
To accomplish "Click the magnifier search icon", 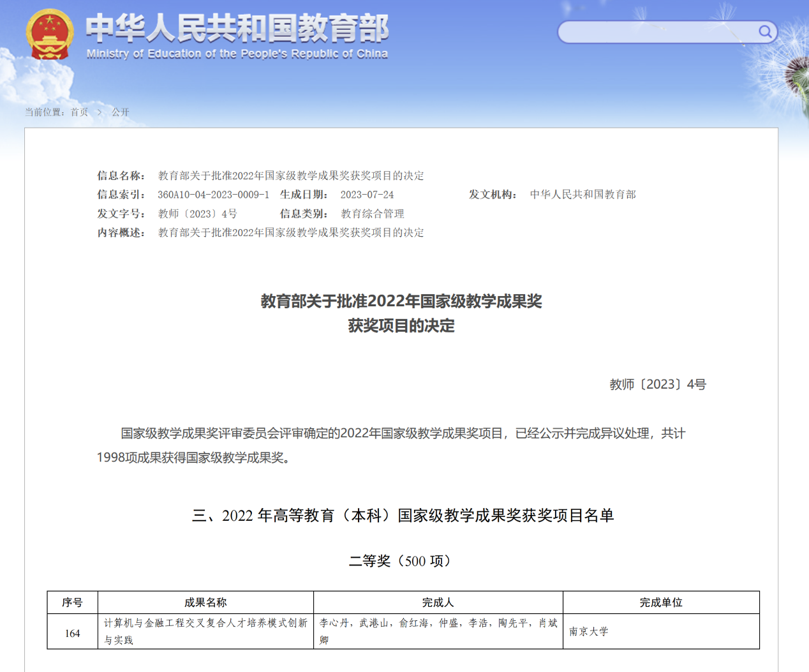I will (764, 31).
